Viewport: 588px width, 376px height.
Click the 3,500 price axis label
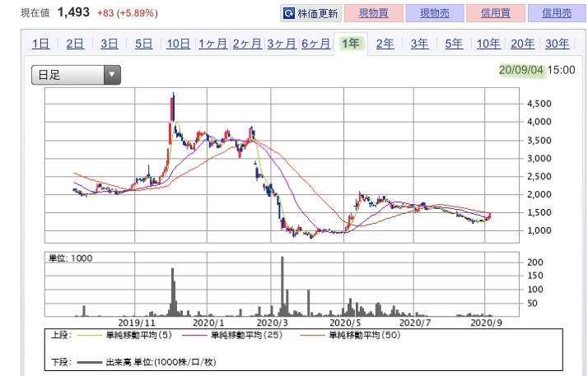point(539,141)
